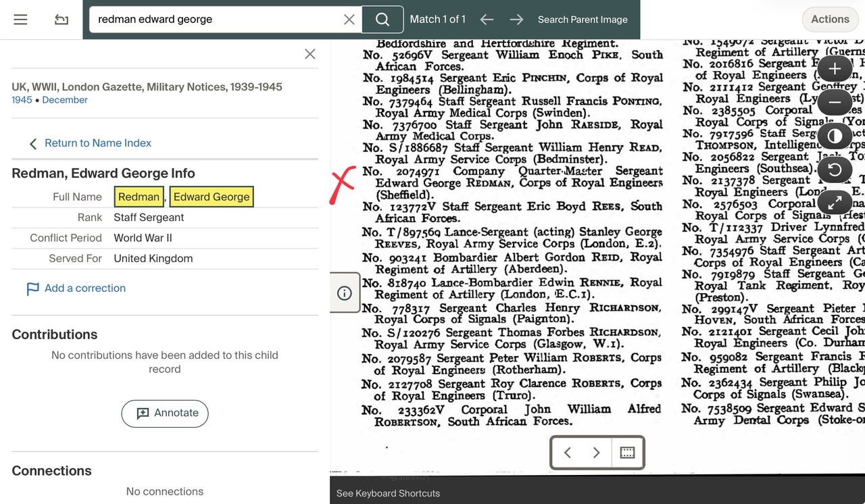Open See Keyboard Shortcuts

click(388, 494)
